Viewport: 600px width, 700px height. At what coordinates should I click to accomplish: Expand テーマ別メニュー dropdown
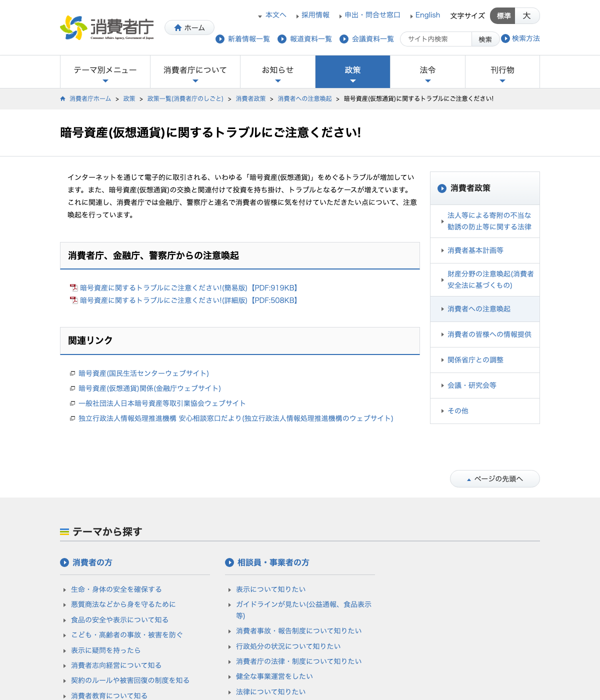105,72
